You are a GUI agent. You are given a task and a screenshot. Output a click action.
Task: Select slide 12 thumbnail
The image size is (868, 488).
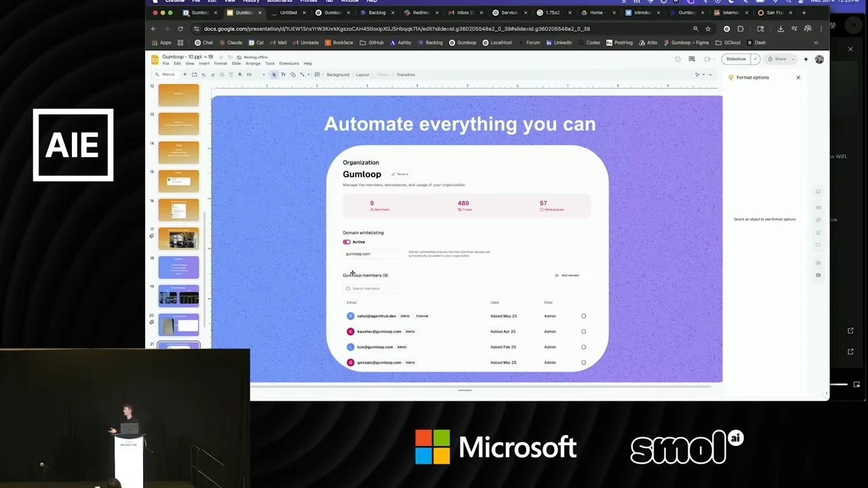tap(179, 95)
